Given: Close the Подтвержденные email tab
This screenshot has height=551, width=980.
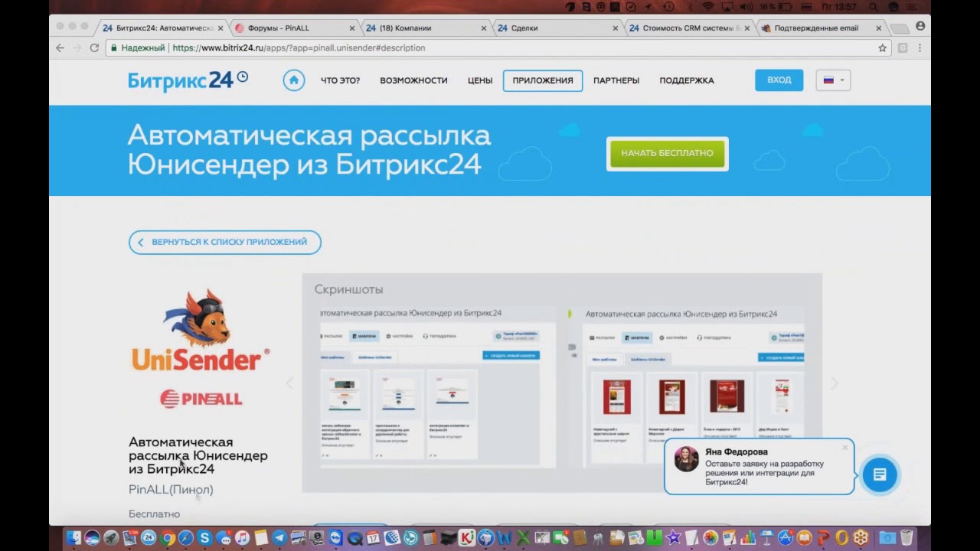Looking at the screenshot, I should [x=879, y=28].
